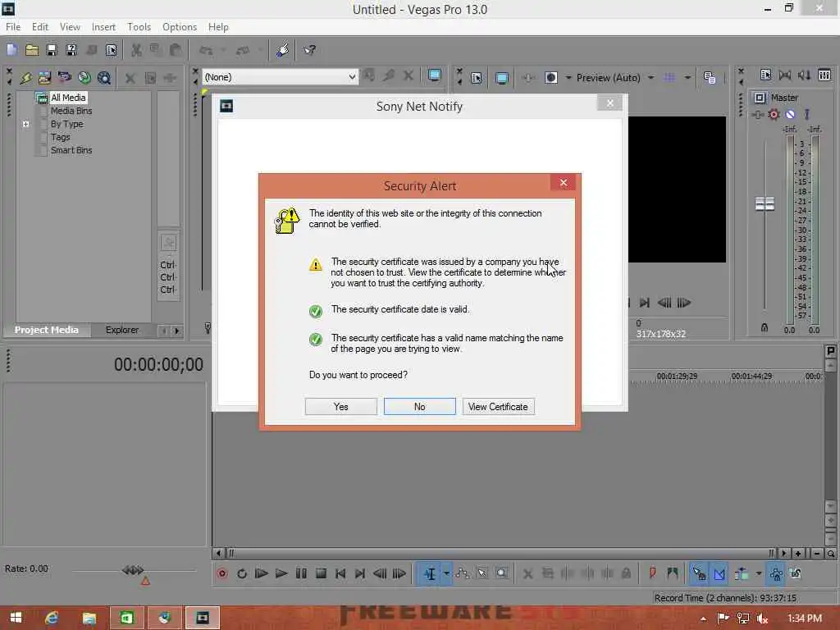Click Play From Start in transport

[262, 573]
